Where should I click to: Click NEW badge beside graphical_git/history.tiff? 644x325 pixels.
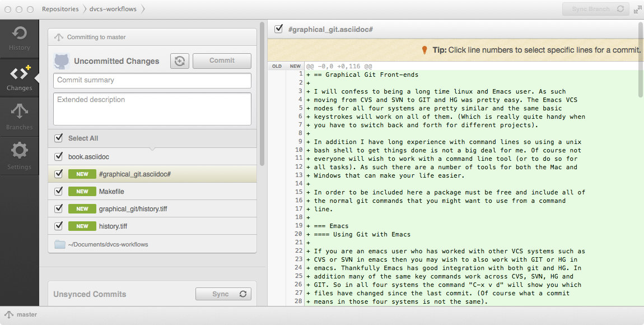coord(82,208)
